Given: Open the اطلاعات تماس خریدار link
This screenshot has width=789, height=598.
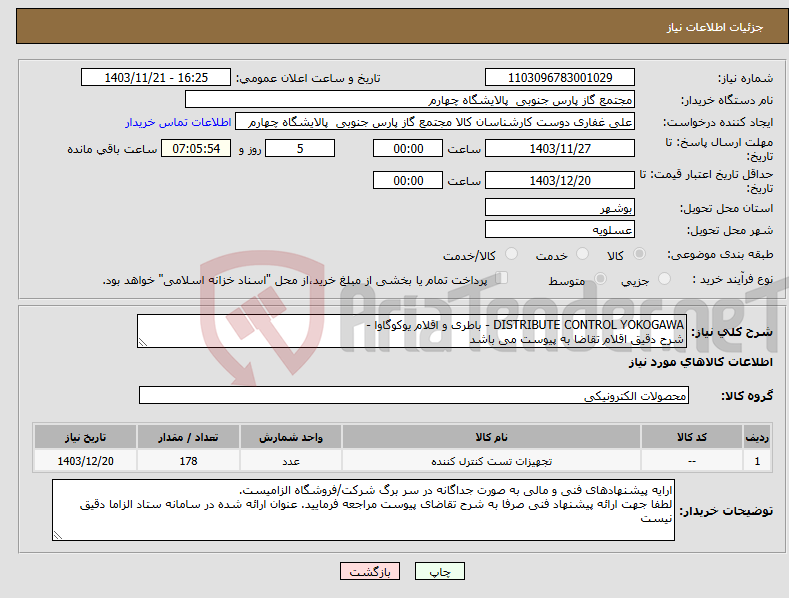Looking at the screenshot, I should click(178, 122).
